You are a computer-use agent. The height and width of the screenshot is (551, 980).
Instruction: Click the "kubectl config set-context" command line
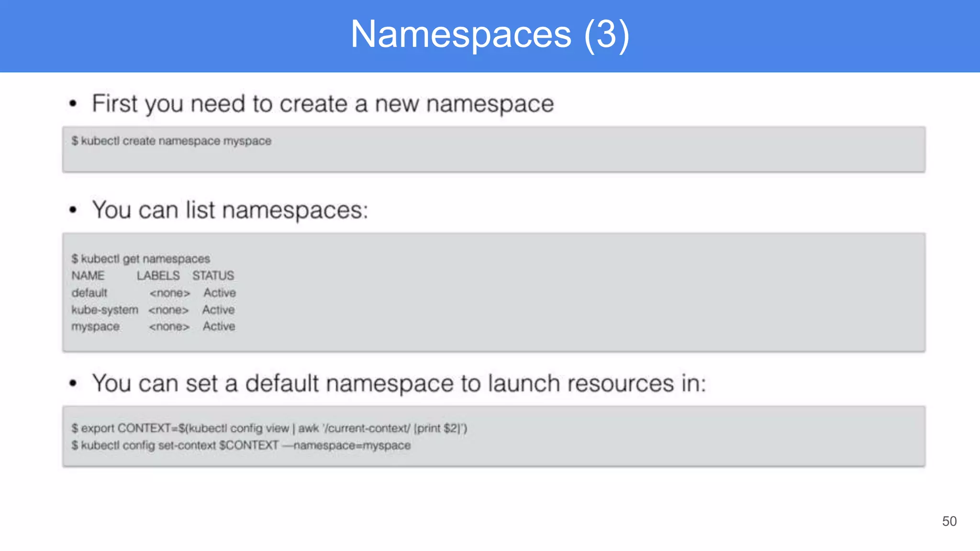pos(241,445)
